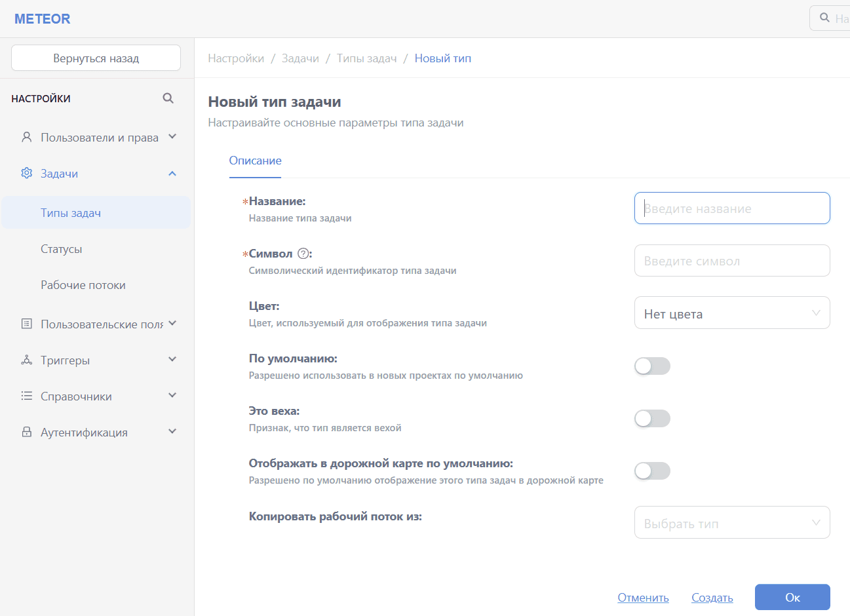Click the Ок button
This screenshot has height=616, width=850.
792,597
